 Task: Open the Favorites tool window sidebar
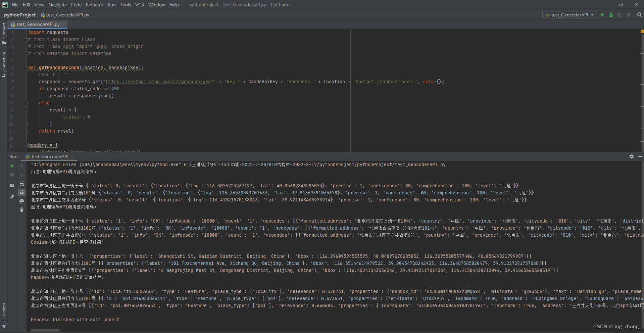pyautogui.click(x=4, y=315)
